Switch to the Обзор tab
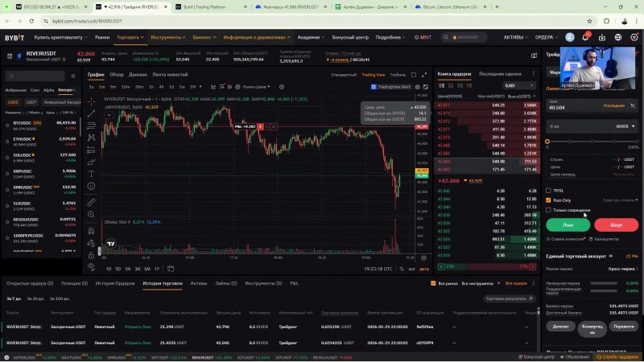 pyautogui.click(x=117, y=75)
